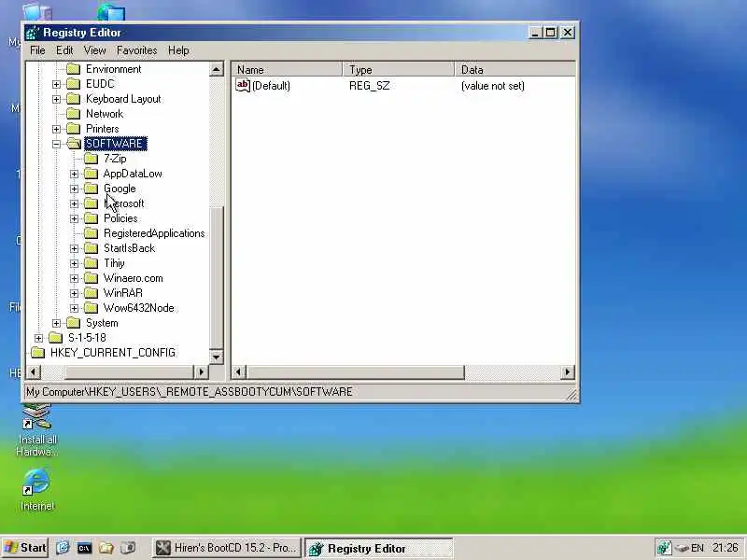Click tree pane scroll left arrow
This screenshot has height=560, width=747.
(x=34, y=371)
